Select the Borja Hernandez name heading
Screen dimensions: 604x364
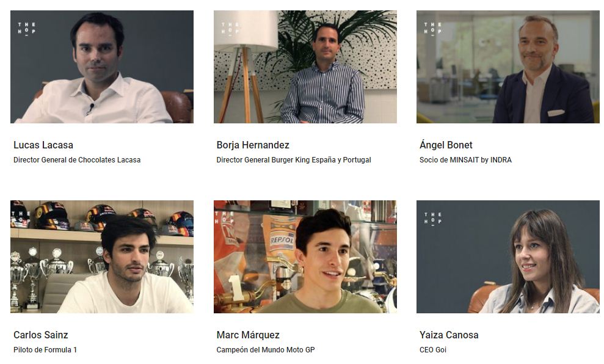click(x=253, y=145)
